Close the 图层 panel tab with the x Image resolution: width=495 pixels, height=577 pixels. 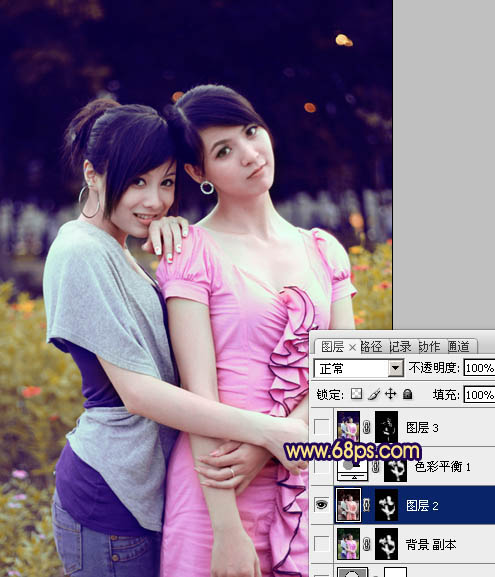point(352,347)
